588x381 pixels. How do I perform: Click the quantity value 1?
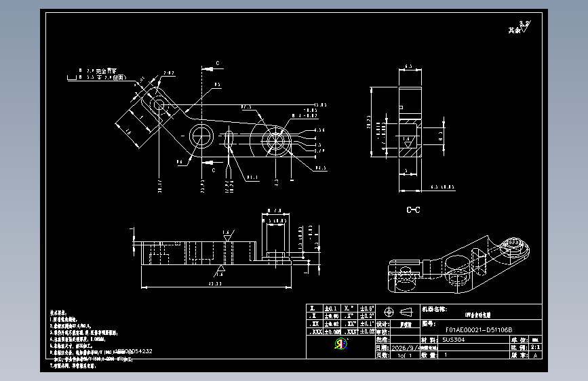click(446, 355)
